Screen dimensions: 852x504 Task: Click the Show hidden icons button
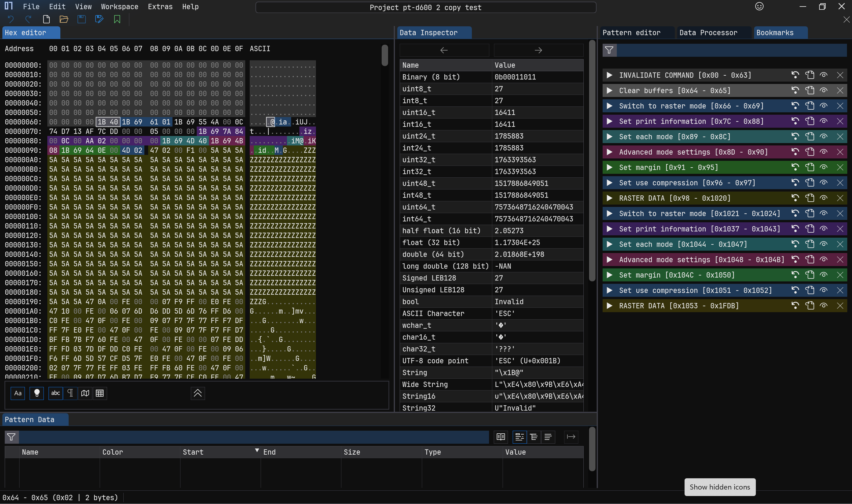pos(720,487)
